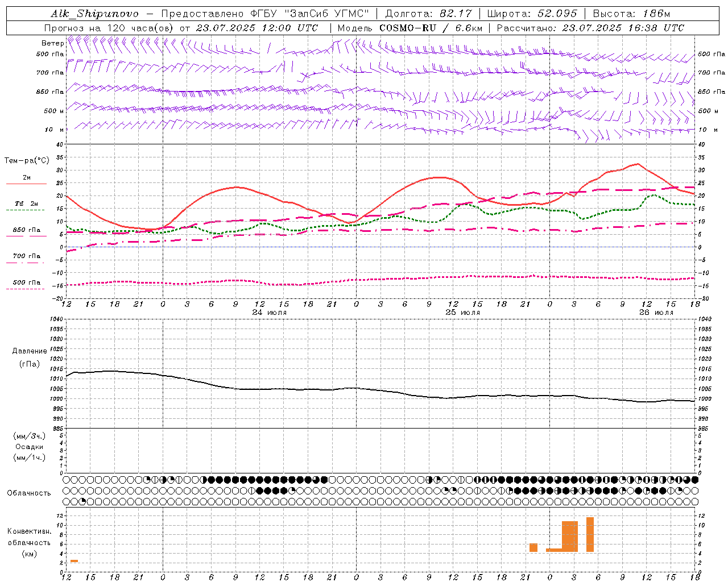The height and width of the screenshot is (582, 728).
Task: Click the Ветер wind panel label
Action: 52,43
